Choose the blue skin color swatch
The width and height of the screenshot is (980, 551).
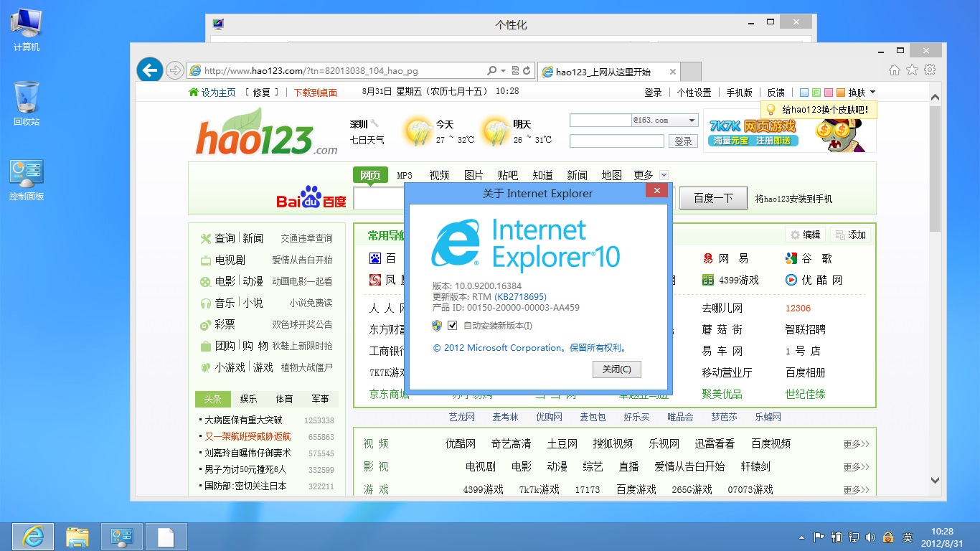(x=804, y=93)
